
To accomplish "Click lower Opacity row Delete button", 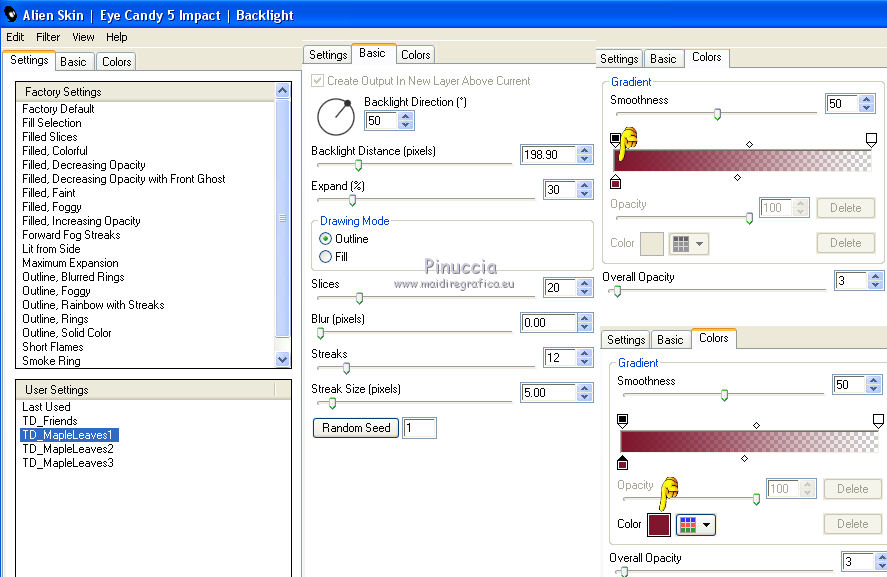I will pyautogui.click(x=852, y=489).
